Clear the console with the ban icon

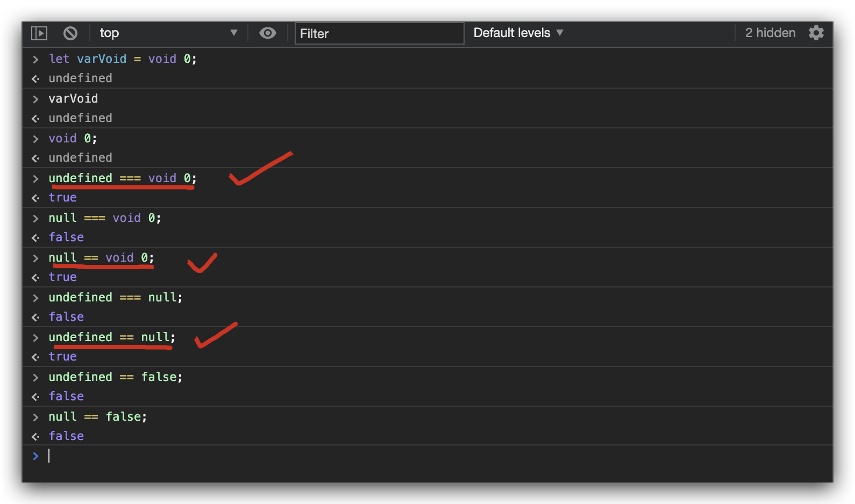70,33
